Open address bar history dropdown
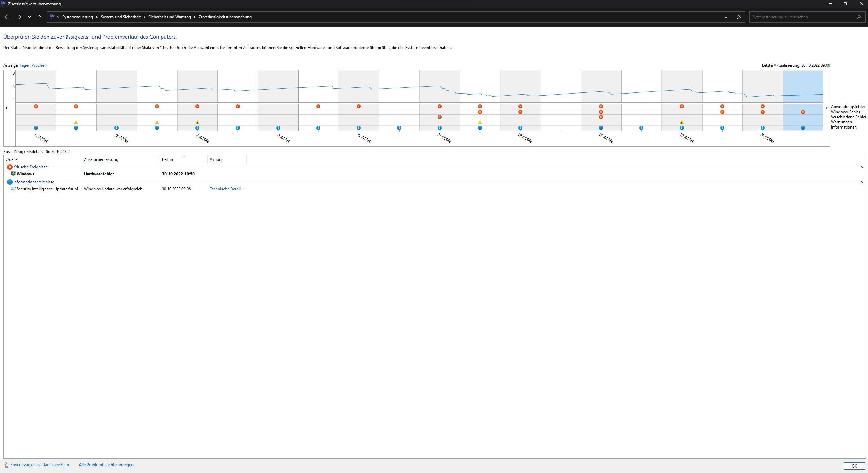 click(726, 17)
